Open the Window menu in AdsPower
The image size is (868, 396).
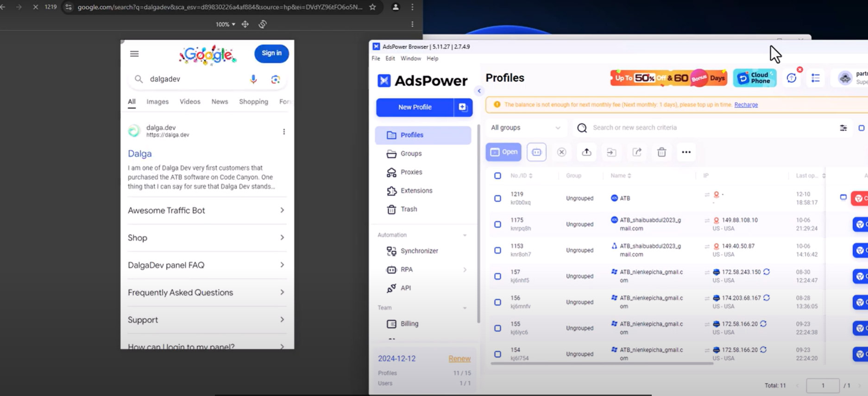(x=410, y=58)
